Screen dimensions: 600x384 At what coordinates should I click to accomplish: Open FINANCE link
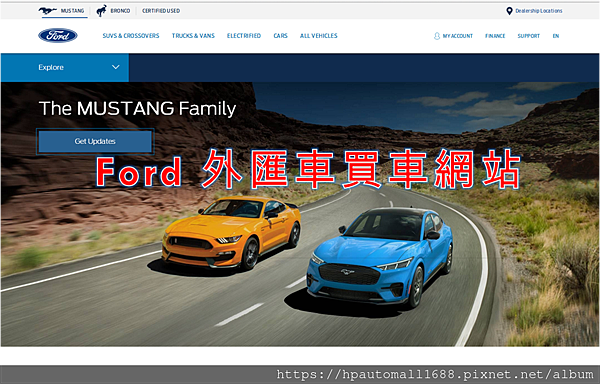click(x=495, y=36)
